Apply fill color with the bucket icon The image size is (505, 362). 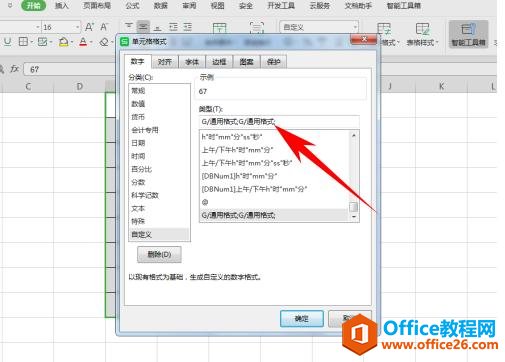[63, 42]
